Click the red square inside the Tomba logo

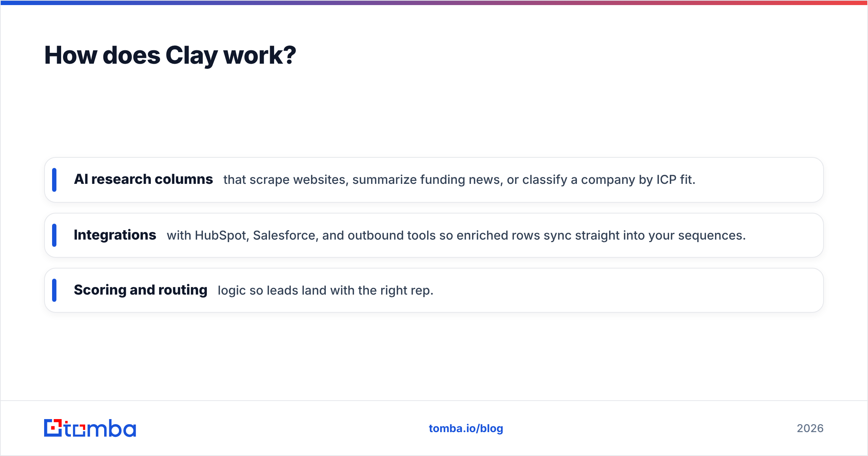54,428
